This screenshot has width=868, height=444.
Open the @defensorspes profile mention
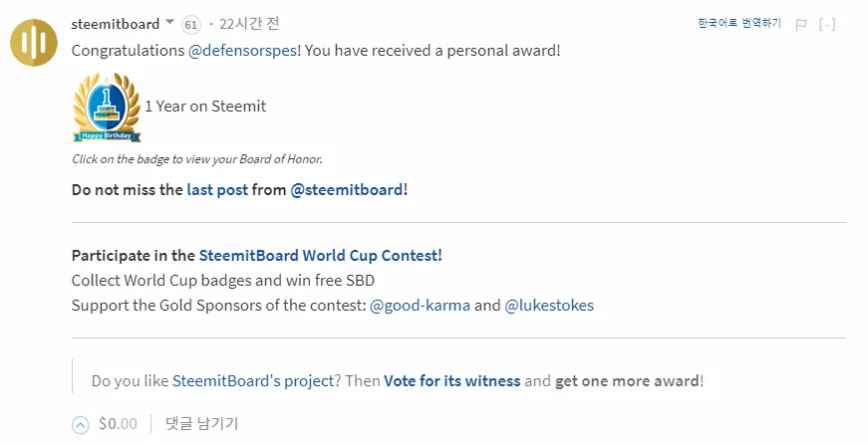[242, 51]
